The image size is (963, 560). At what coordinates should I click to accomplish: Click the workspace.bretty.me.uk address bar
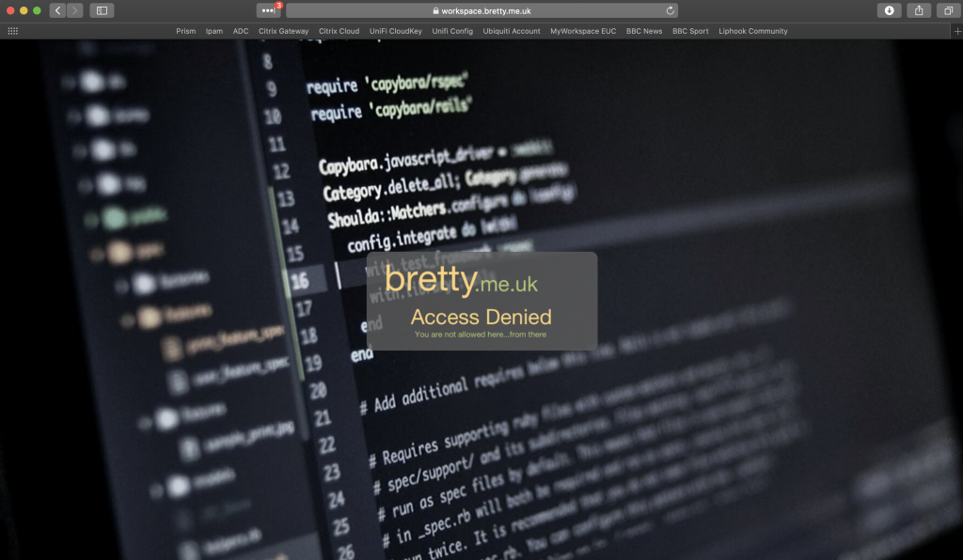pos(481,10)
